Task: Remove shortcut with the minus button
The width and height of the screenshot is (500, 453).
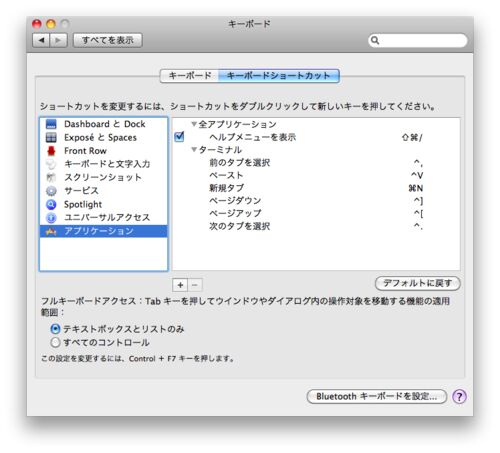Action: [x=195, y=285]
